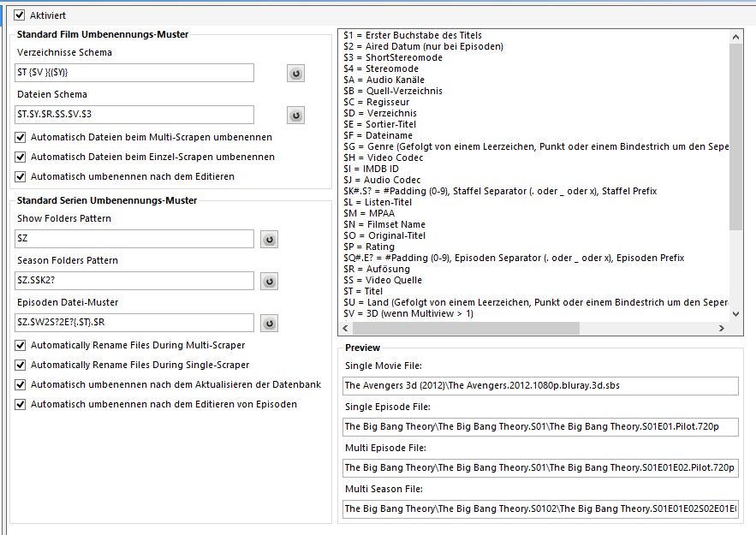Image resolution: width=756 pixels, height=535 pixels.
Task: Toggle Automatically Rename Files During Single-Scraper
Action: click(21, 366)
